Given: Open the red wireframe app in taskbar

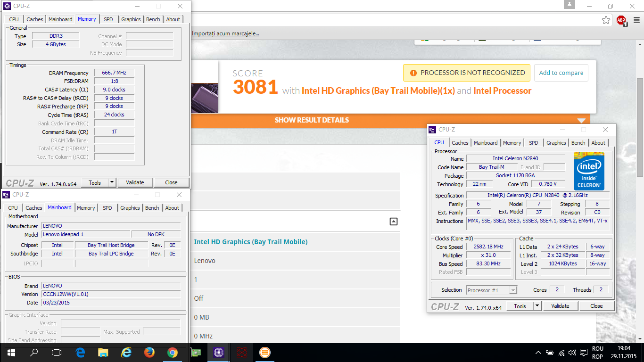Looking at the screenshot, I should coord(241,353).
